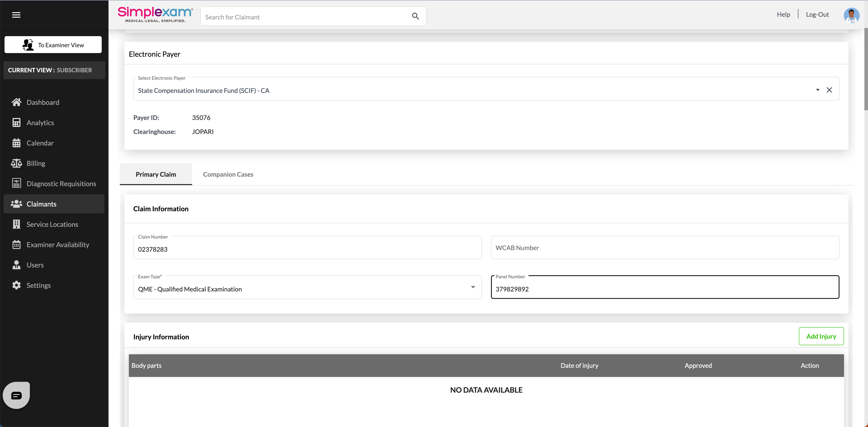Expand the Select Electronic Payer dropdown
The width and height of the screenshot is (868, 427).
coord(817,90)
